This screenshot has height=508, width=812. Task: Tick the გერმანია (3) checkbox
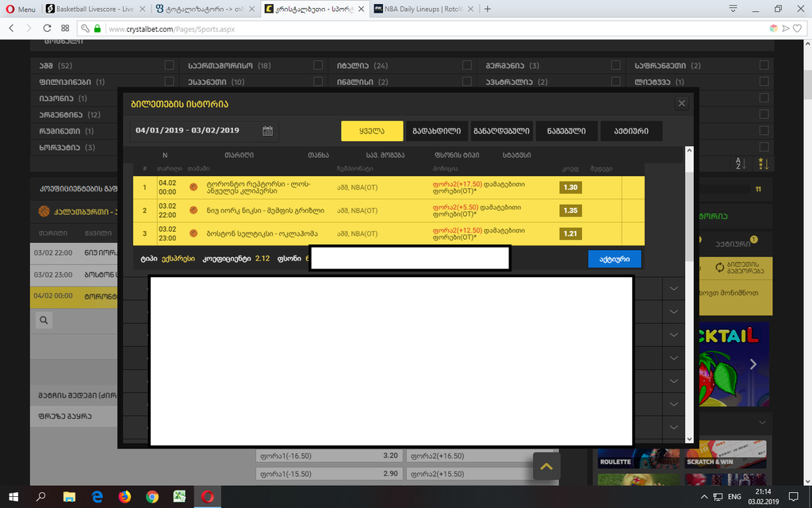pos(615,65)
